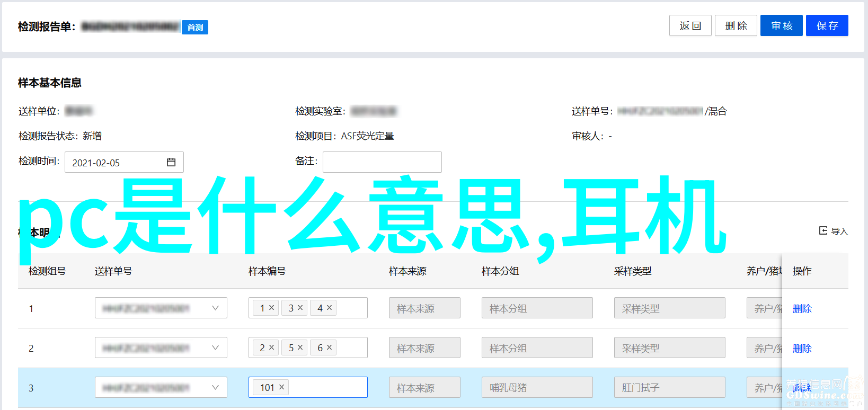Click the 送样单号 column header
Image resolution: width=868 pixels, height=410 pixels.
pyautogui.click(x=113, y=271)
